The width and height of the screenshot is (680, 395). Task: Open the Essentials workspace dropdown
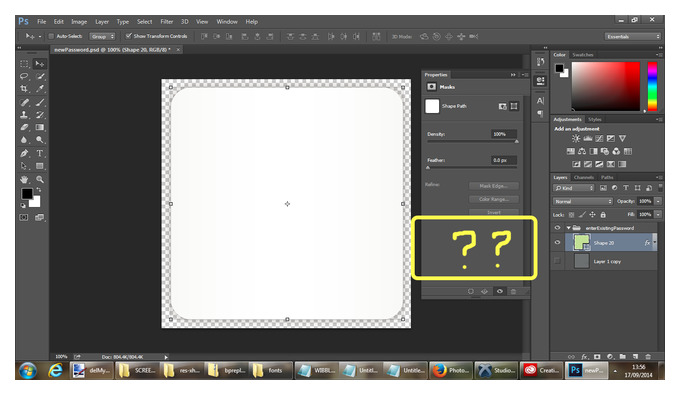coord(633,36)
